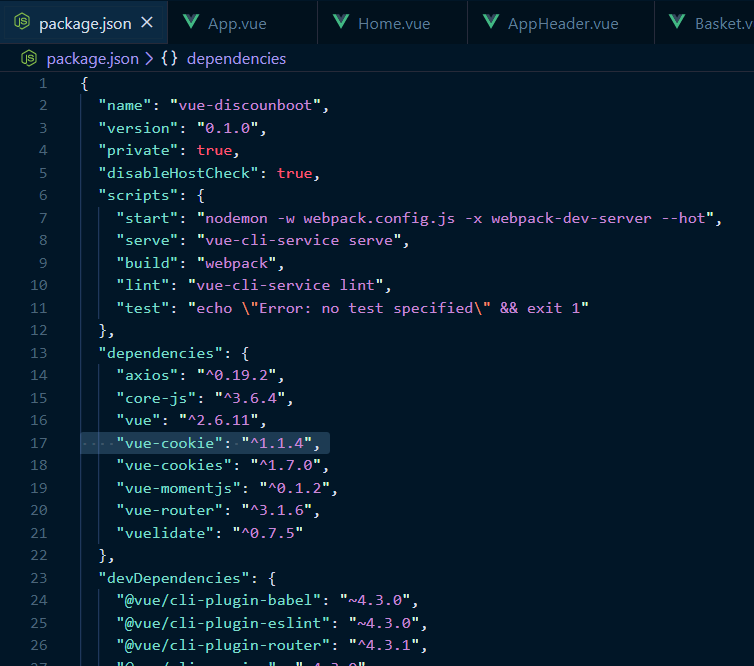Image resolution: width=754 pixels, height=666 pixels.
Task: Click the "lint" script key
Action: (143, 285)
